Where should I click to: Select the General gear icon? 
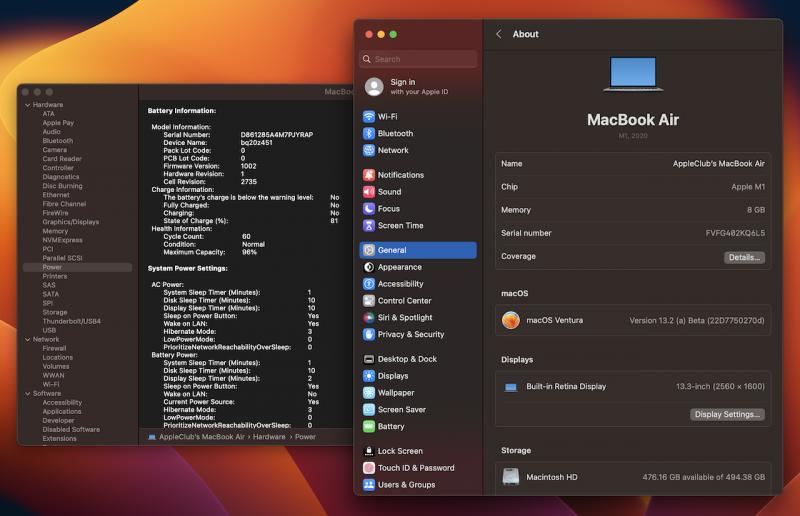click(368, 250)
